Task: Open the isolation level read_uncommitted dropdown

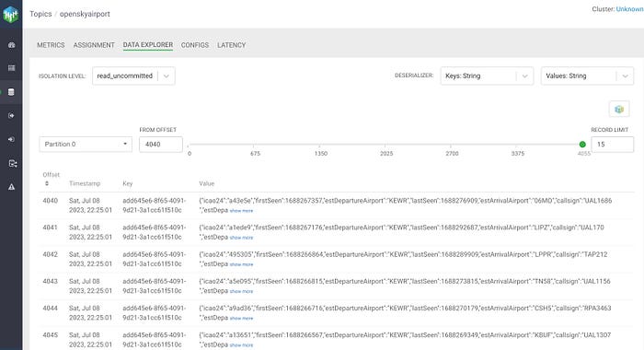Action: tap(134, 76)
